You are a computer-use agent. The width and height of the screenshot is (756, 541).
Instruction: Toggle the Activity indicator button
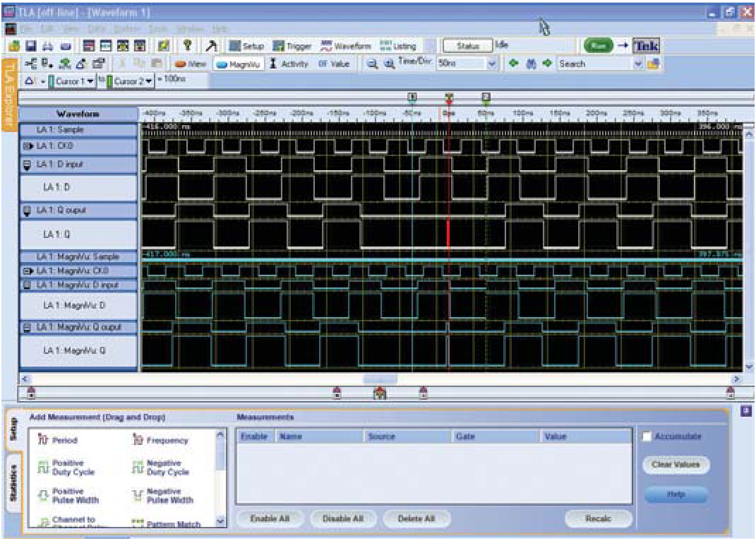[289, 64]
